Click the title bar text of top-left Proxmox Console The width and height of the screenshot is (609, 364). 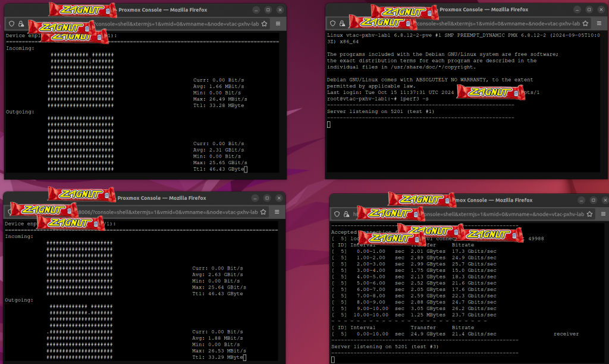(x=163, y=10)
